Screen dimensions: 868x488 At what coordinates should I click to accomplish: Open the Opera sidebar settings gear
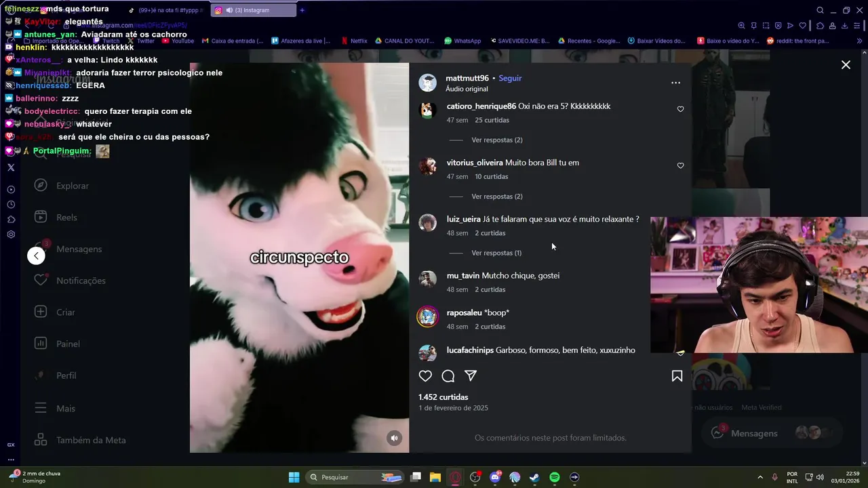(11, 235)
